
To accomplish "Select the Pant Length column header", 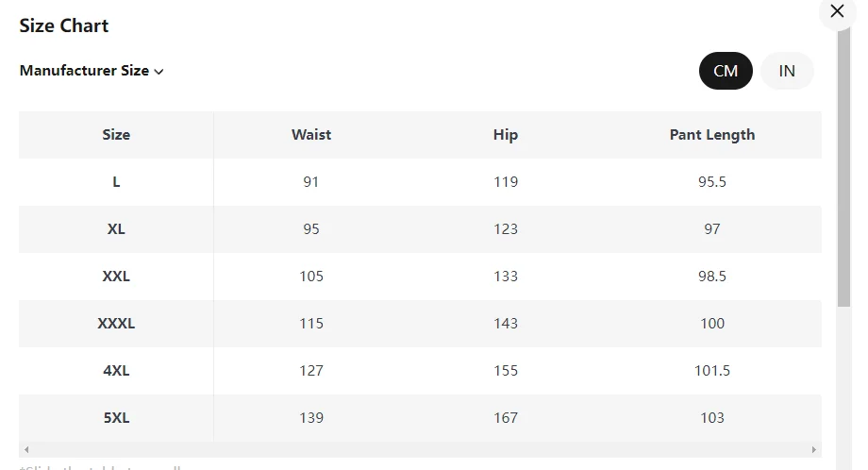I will (712, 135).
